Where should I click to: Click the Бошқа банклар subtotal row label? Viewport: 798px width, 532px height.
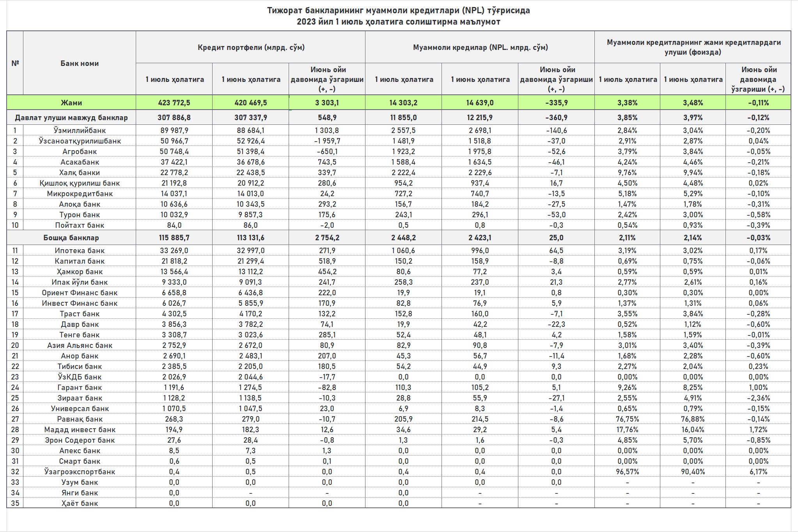71,238
